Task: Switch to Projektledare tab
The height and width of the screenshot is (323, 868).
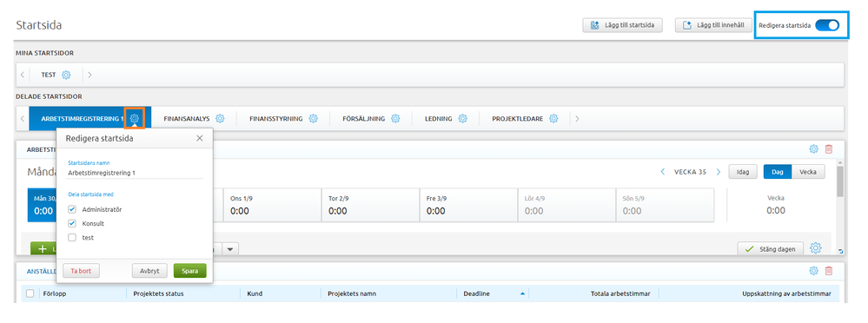Action: (518, 118)
